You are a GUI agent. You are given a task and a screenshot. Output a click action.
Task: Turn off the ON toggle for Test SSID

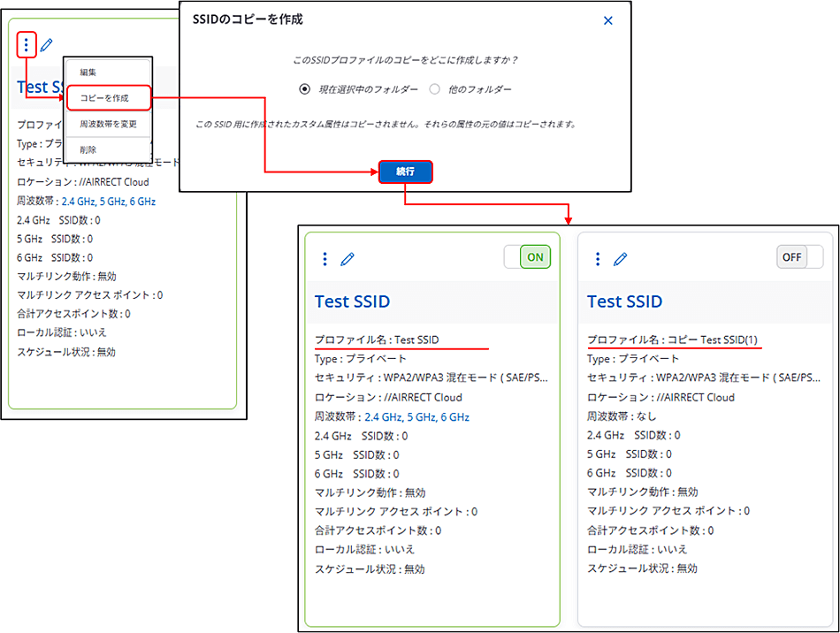[528, 256]
